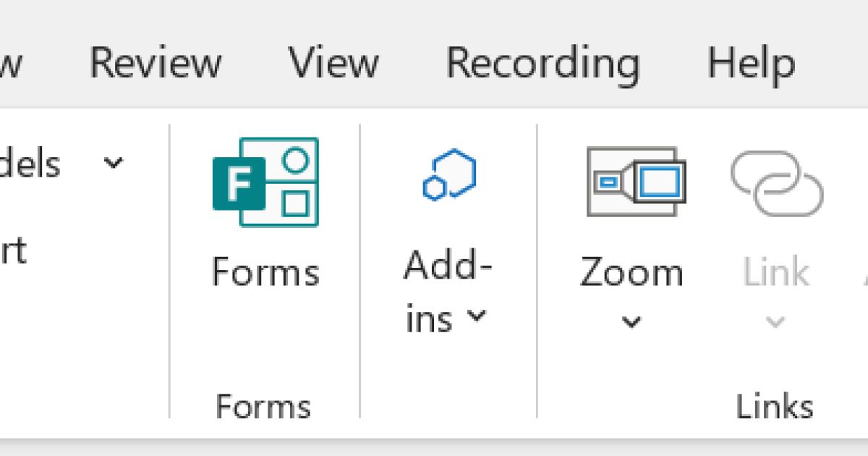Open the View tab
Image resolution: width=868 pixels, height=456 pixels.
pos(333,63)
